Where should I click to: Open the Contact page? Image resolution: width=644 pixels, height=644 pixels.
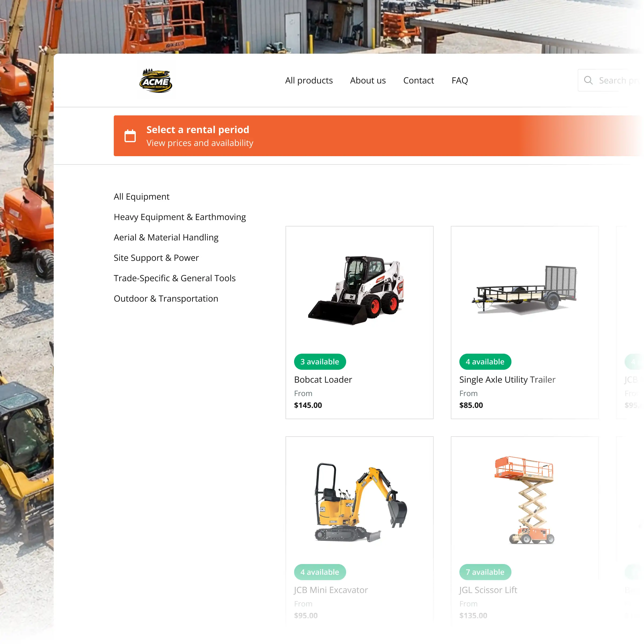tap(419, 80)
